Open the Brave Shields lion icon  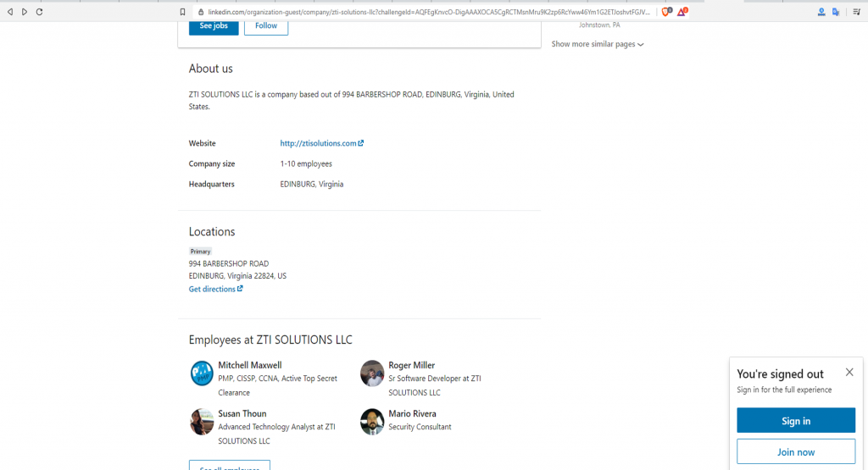666,12
